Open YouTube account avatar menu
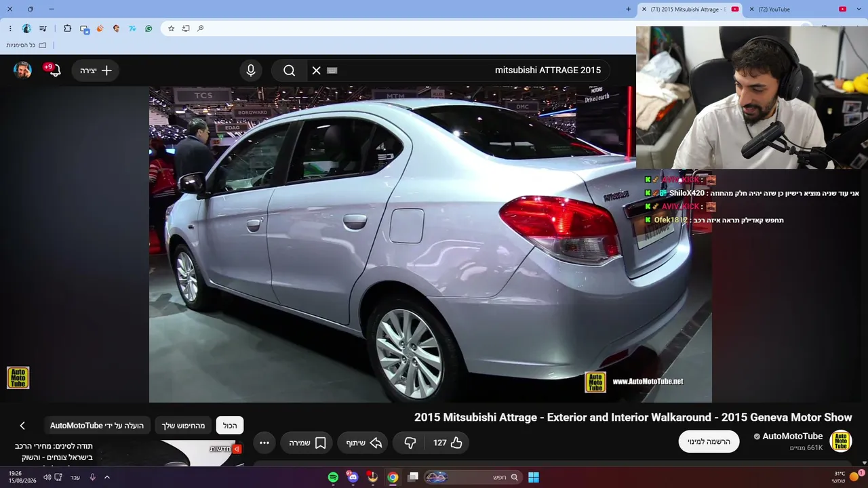 pyautogui.click(x=22, y=70)
